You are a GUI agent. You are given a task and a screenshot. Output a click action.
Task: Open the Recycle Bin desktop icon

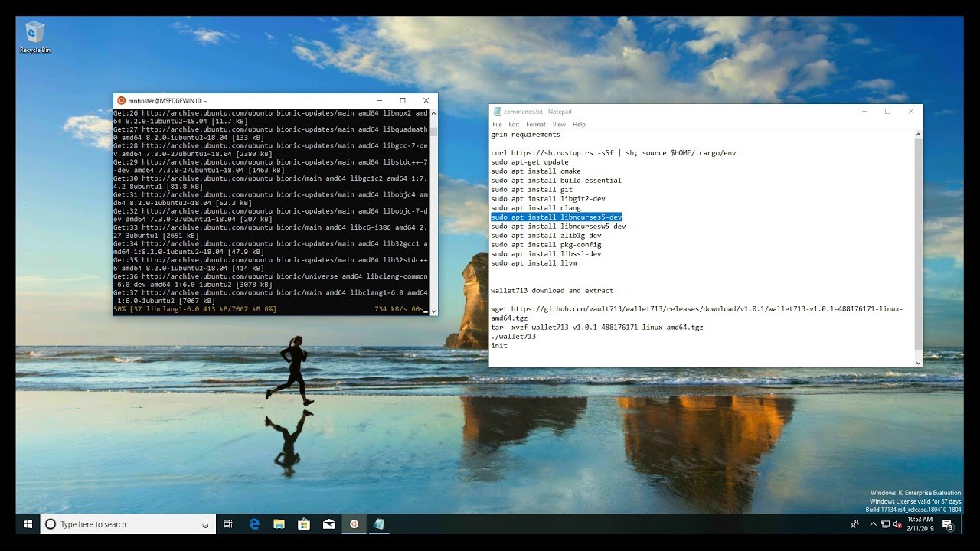click(x=35, y=37)
